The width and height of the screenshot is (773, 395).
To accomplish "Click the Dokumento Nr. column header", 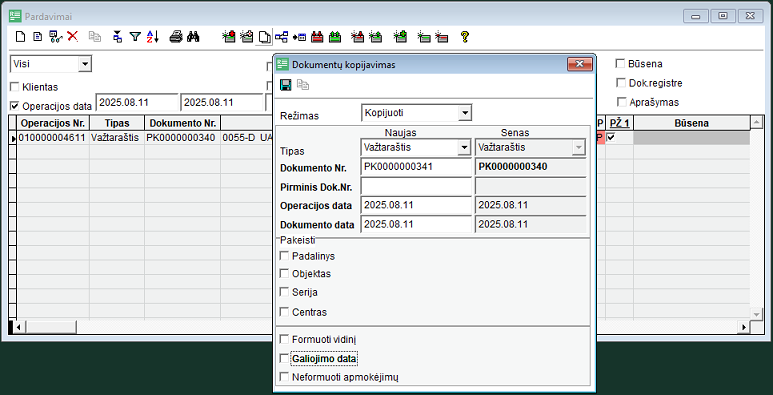I will point(182,123).
